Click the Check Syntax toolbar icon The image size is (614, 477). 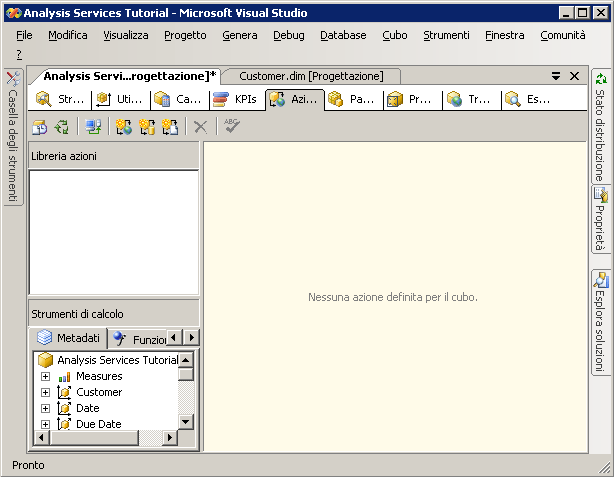coord(232,127)
